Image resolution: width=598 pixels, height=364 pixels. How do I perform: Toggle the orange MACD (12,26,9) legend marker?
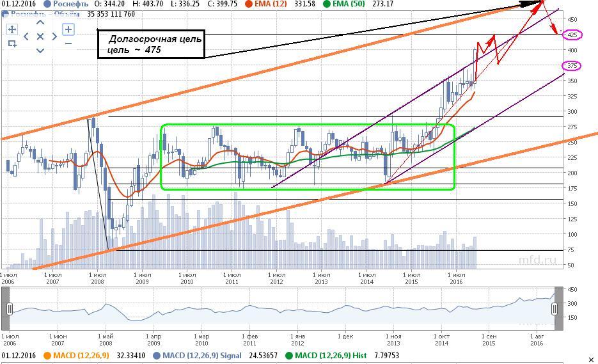pos(47,355)
